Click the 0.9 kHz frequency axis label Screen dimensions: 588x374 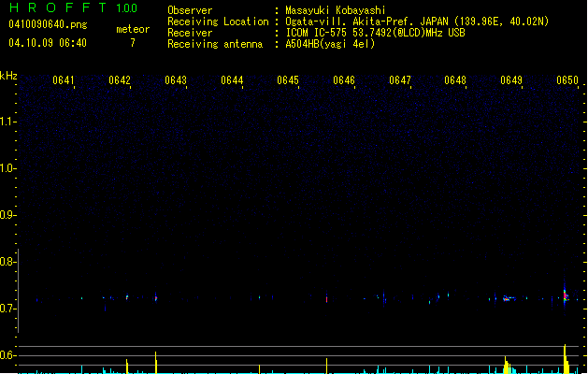7,215
